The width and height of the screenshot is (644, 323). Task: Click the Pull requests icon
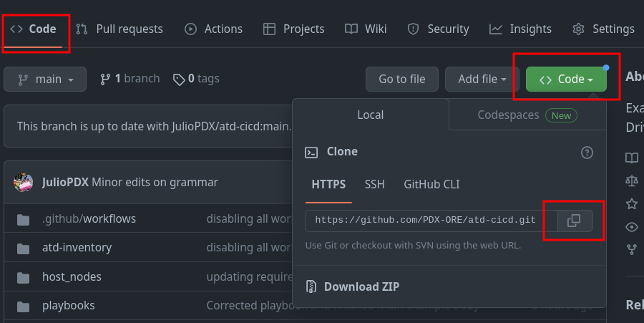pos(82,29)
